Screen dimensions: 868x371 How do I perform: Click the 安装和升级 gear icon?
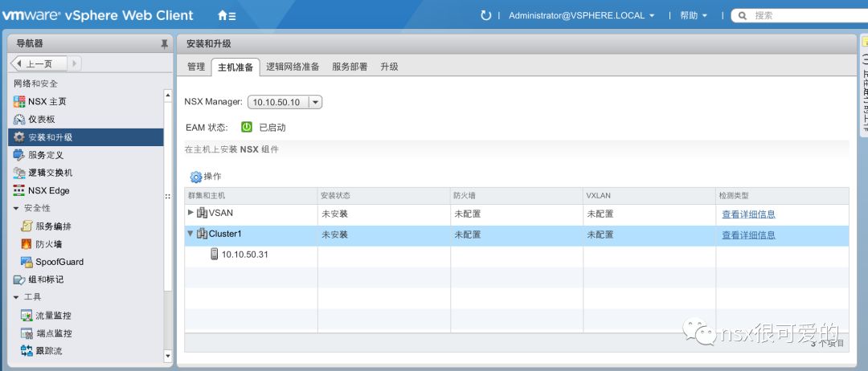click(19, 137)
